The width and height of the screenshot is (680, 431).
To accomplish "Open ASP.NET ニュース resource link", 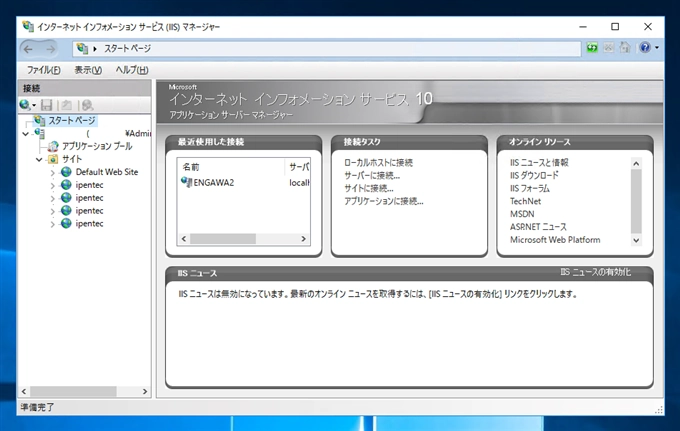I will pos(538,227).
